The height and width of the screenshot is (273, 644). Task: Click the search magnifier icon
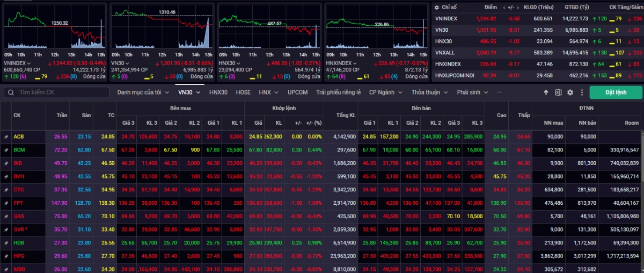[x=11, y=92]
